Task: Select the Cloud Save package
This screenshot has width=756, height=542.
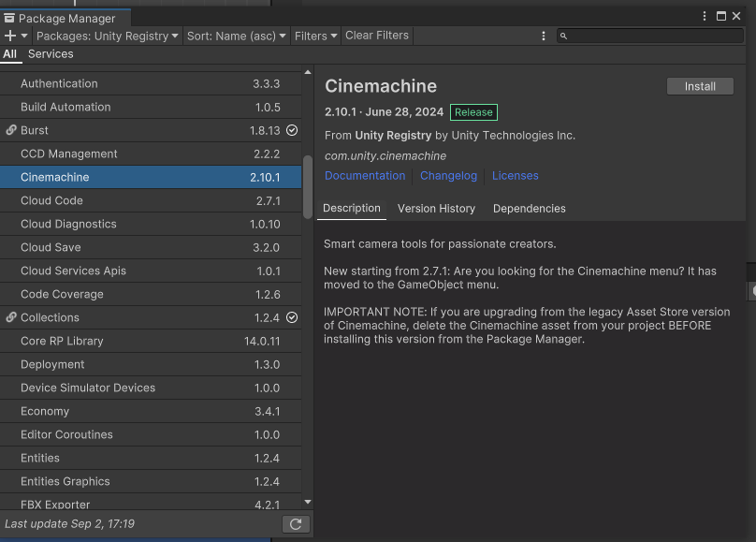Action: tap(151, 247)
